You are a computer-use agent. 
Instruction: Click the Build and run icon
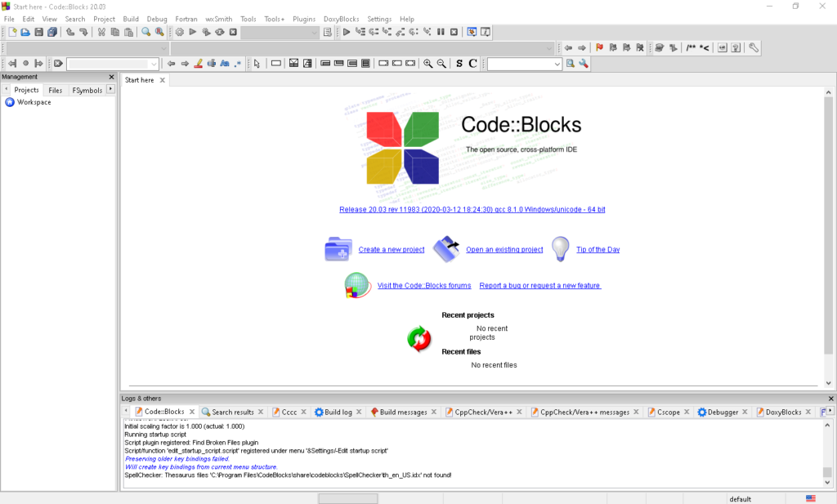(x=206, y=32)
